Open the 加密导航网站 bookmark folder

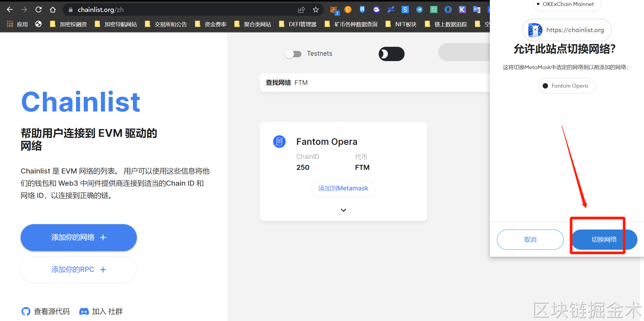point(116,24)
